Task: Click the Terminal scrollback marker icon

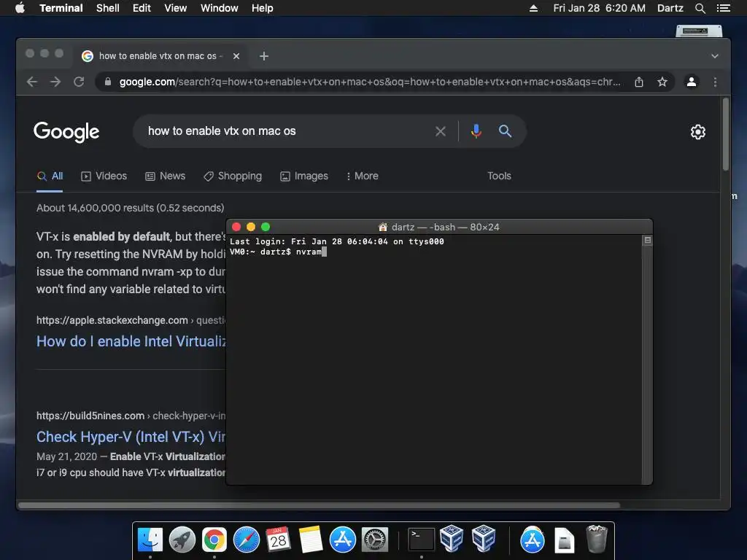Action: coord(648,241)
